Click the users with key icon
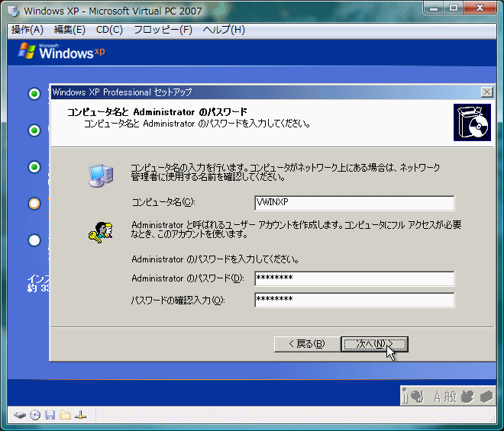 tap(101, 232)
